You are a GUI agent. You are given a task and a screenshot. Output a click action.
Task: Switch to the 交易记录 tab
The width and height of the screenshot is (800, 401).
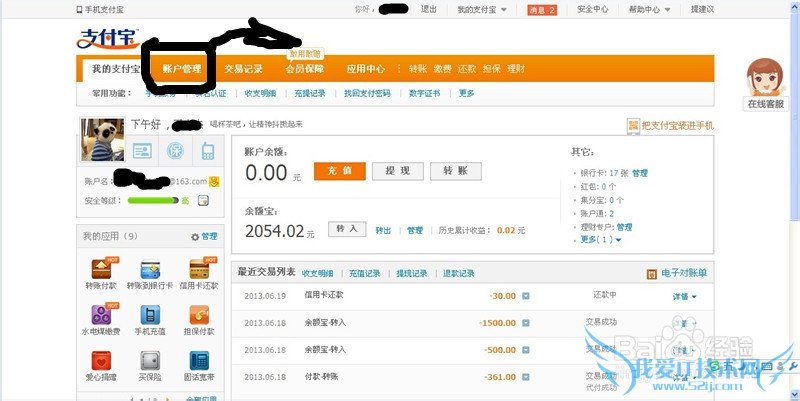tap(243, 69)
